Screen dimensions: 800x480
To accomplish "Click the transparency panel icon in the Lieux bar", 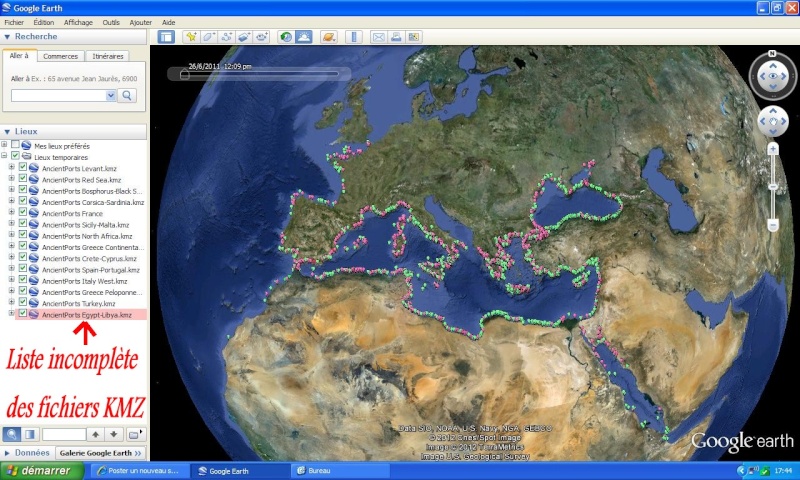I will tap(30, 435).
